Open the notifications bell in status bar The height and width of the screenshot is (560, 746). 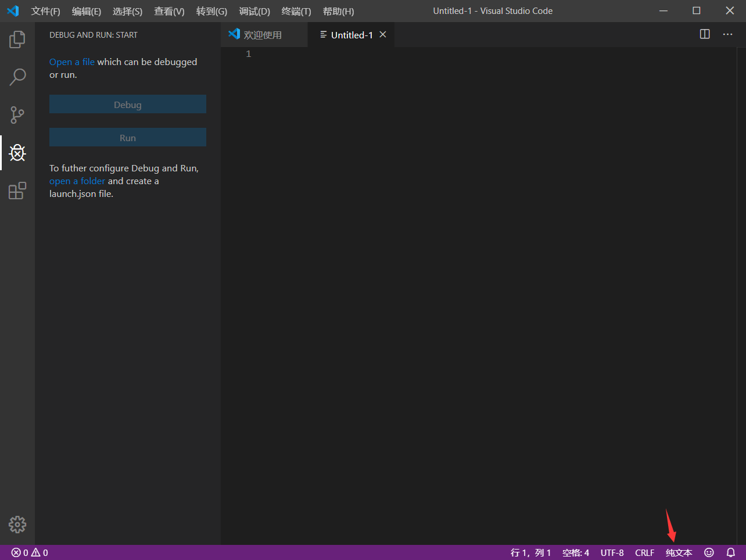pyautogui.click(x=731, y=552)
